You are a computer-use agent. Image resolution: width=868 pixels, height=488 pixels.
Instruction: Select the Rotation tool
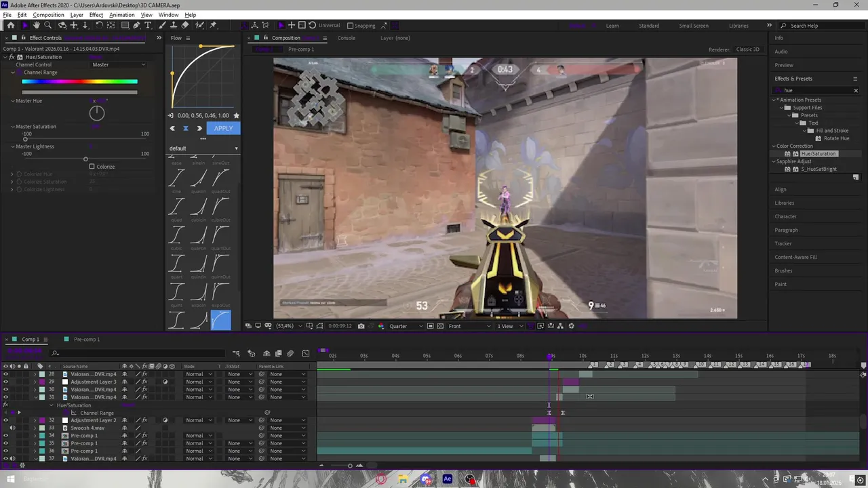(98, 26)
